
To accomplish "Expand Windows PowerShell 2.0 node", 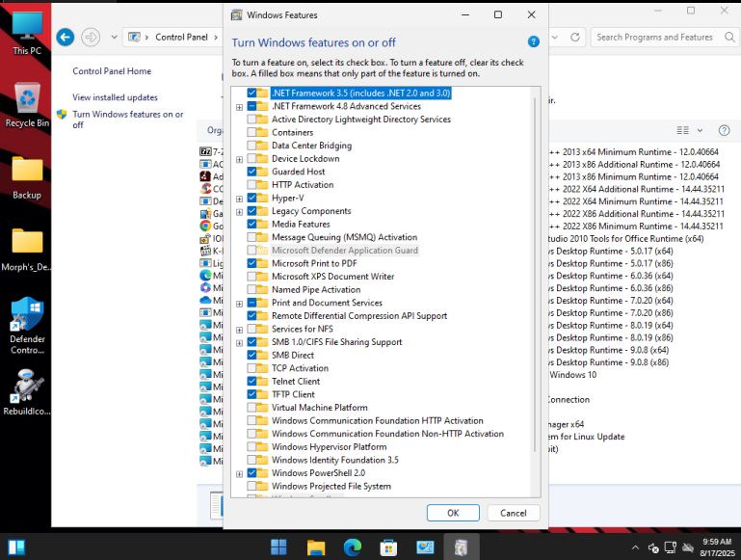I will click(x=239, y=474).
